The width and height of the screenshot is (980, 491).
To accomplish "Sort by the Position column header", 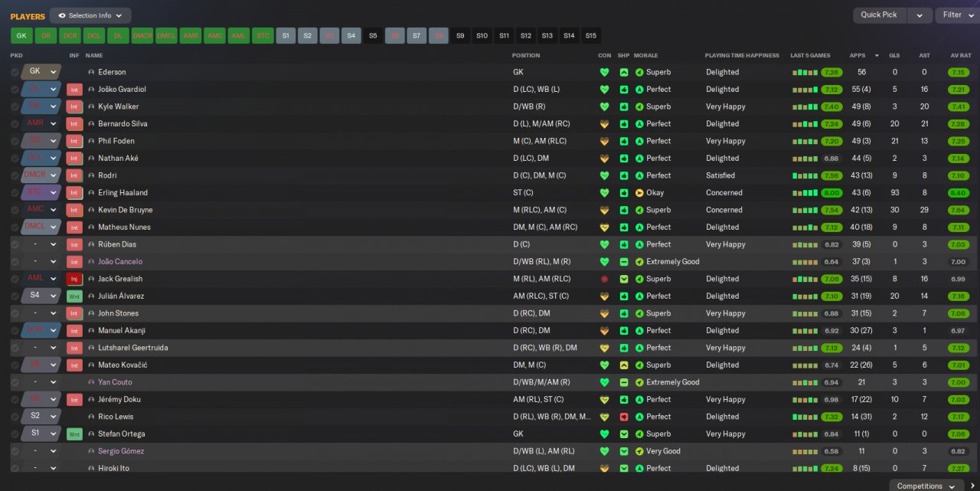I will tap(526, 56).
